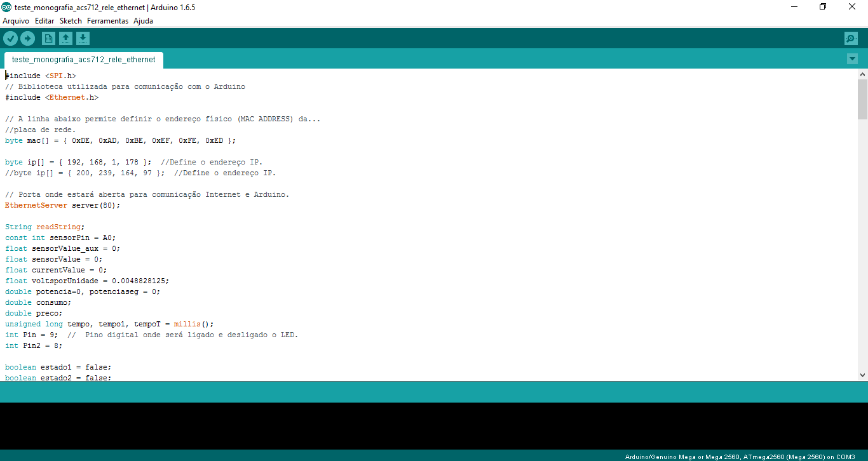Viewport: 868px width, 461px height.
Task: Click the uncommented IP line '192, 168, 1, 178'
Action: click(133, 162)
